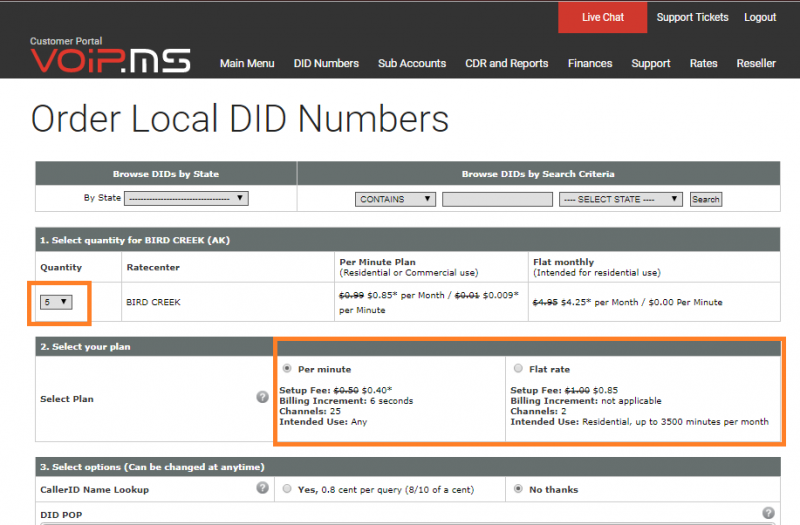Open the Sub Accounts menu
Viewport: 800px width, 525px height.
pos(412,63)
